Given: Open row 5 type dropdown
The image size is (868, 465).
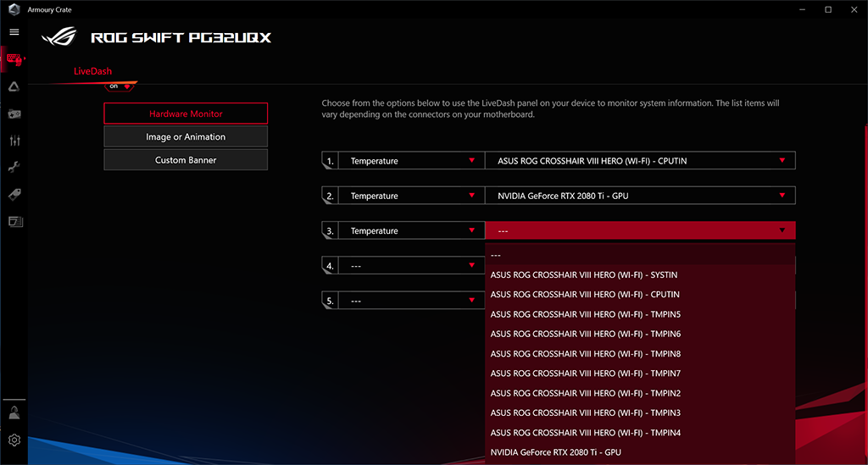Looking at the screenshot, I should tap(411, 301).
